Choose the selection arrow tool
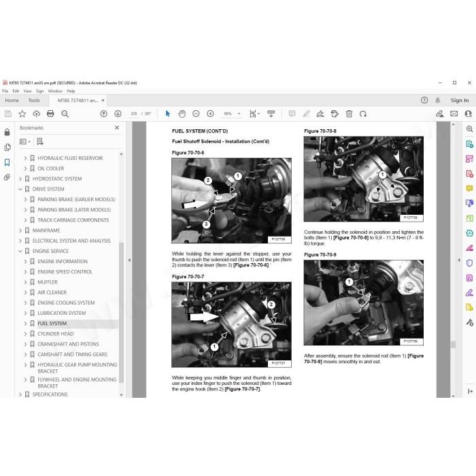476x476 pixels. (167, 114)
